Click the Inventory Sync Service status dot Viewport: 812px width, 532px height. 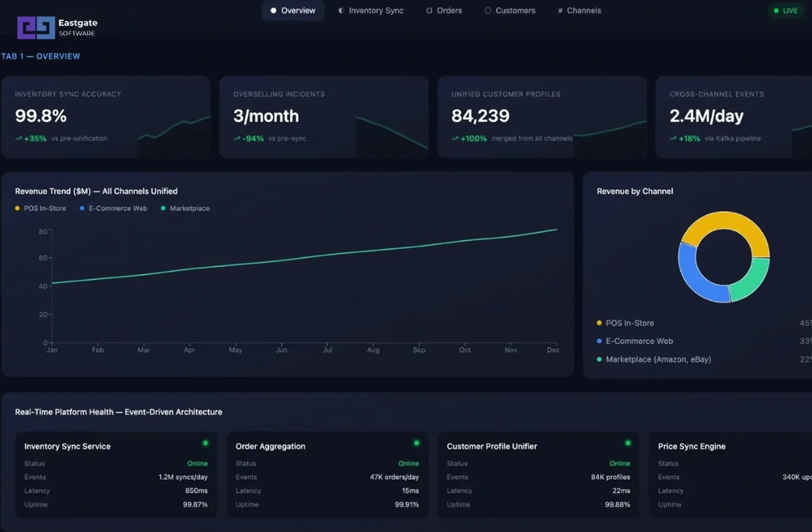point(205,443)
